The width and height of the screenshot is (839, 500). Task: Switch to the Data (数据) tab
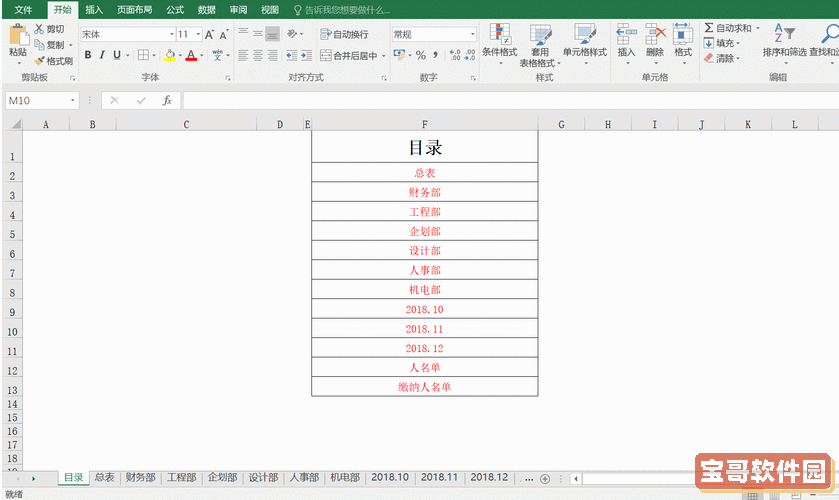[207, 10]
